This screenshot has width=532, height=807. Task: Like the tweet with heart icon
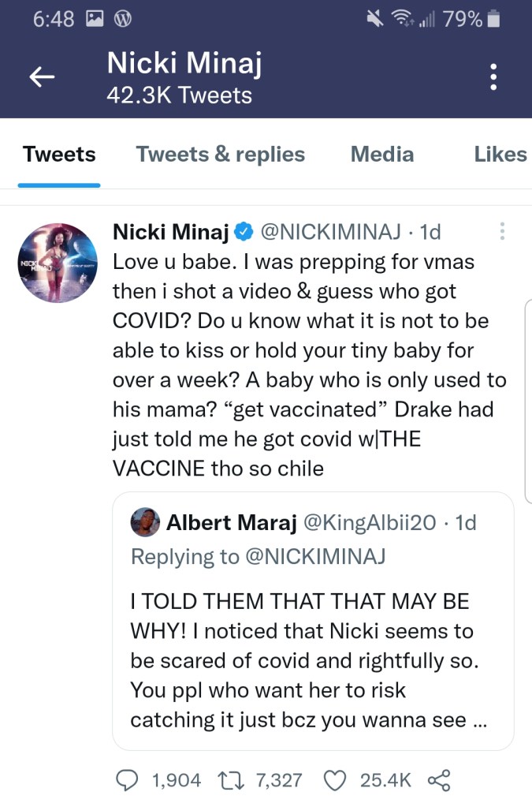point(337,780)
